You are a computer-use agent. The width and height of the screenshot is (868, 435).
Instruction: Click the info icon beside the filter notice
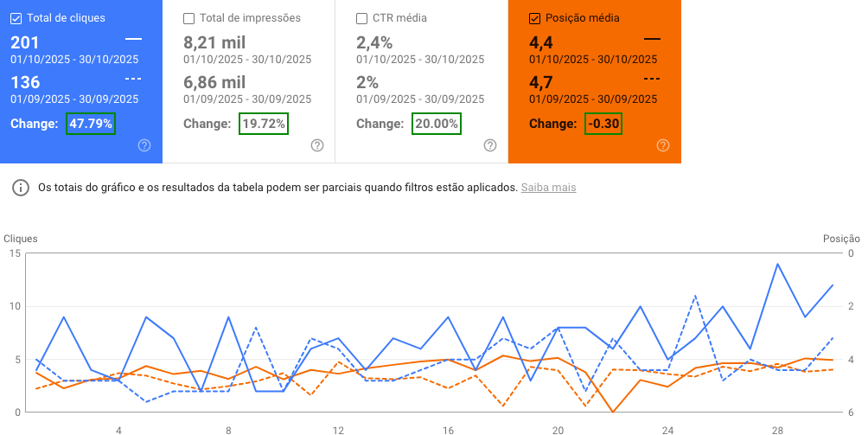tap(17, 188)
